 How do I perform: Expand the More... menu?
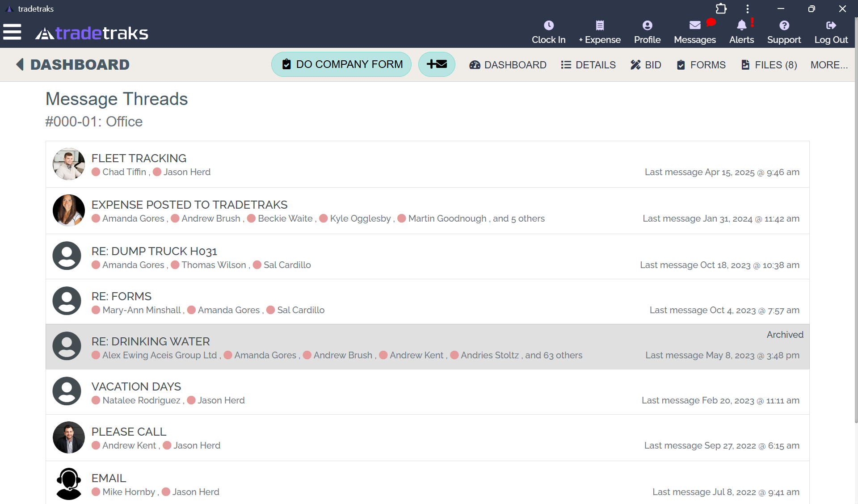point(829,65)
